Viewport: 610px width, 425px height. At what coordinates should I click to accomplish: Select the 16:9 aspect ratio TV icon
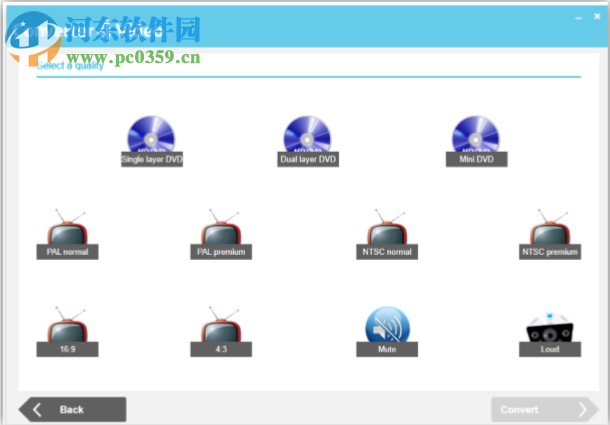(x=67, y=325)
